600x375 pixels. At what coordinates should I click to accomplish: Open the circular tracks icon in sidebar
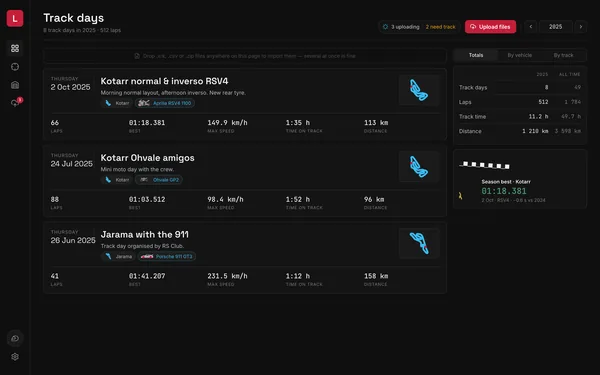click(x=15, y=67)
